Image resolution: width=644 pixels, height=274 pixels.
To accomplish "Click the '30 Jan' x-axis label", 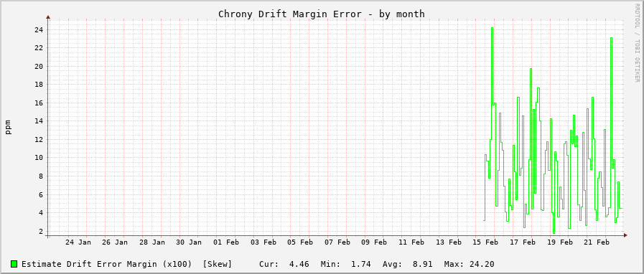I will click(x=189, y=242).
